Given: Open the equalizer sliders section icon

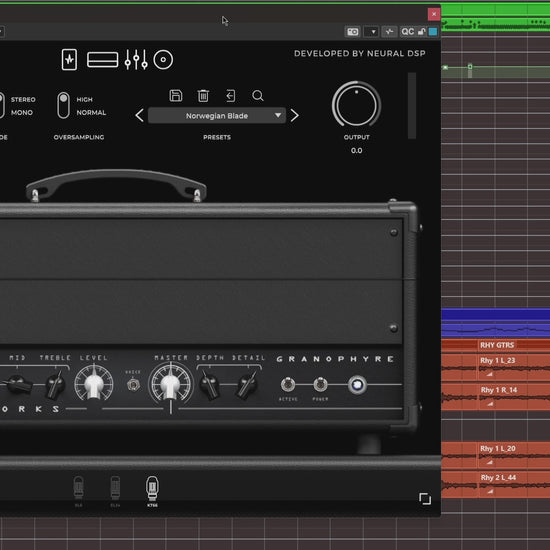Looking at the screenshot, I should point(136,60).
